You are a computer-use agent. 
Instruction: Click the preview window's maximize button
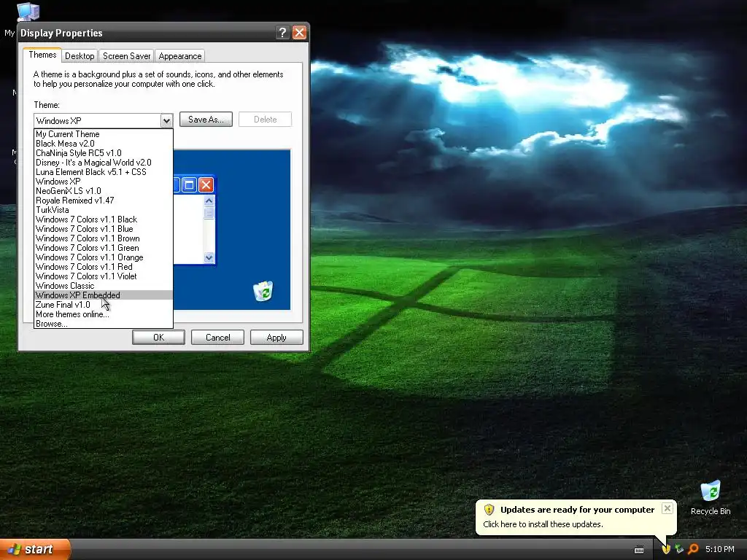pos(189,184)
